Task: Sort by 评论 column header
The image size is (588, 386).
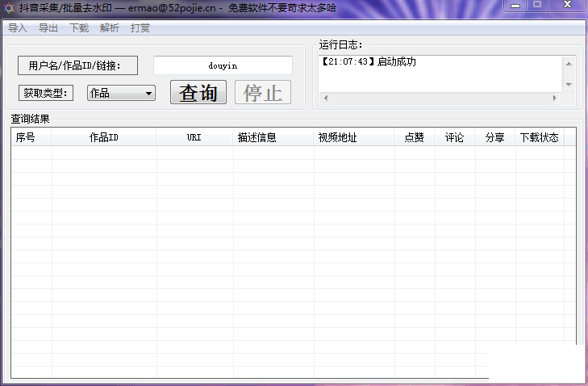Action: tap(454, 137)
